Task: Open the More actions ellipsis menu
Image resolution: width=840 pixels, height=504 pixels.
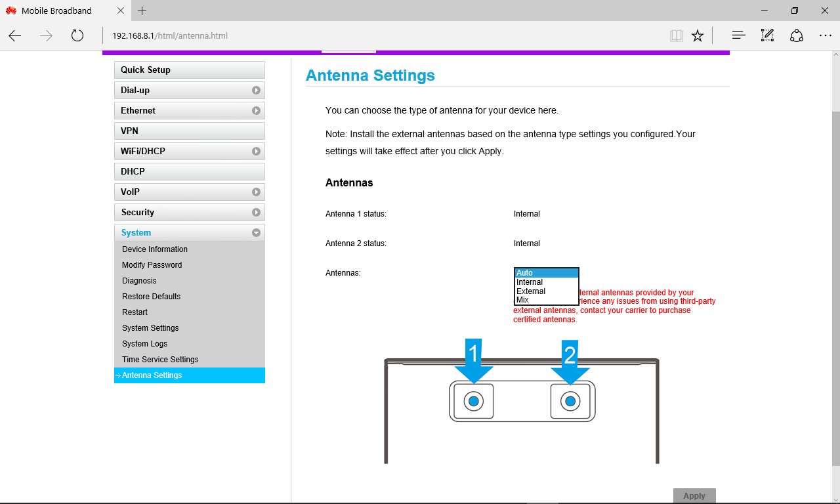Action: point(826,36)
